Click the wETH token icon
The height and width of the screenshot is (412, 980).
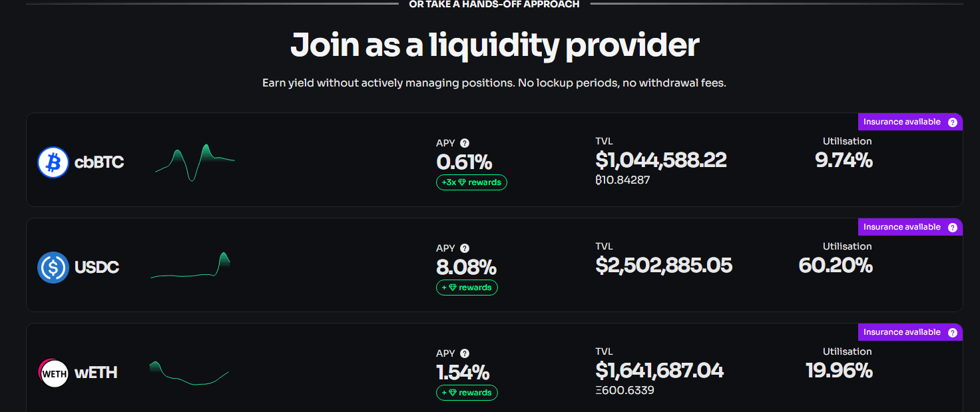click(x=53, y=373)
